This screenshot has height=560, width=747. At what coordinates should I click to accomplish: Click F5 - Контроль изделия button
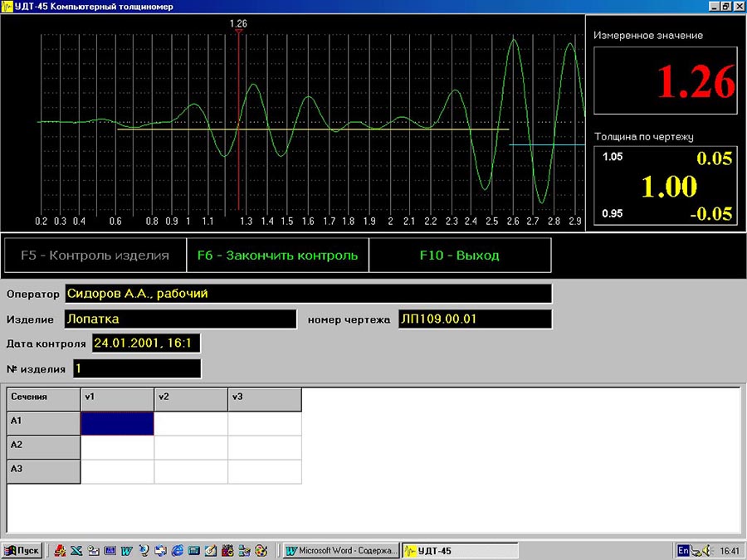95,256
